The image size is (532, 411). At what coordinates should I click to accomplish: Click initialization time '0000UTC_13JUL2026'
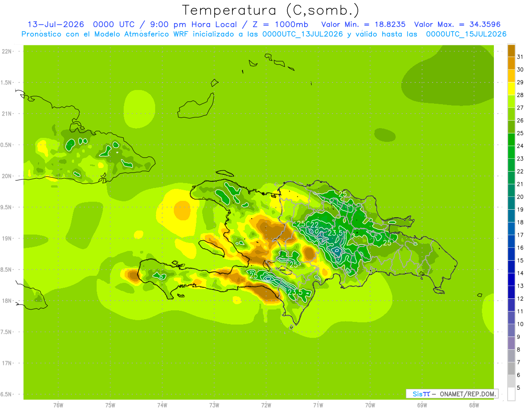(303, 34)
